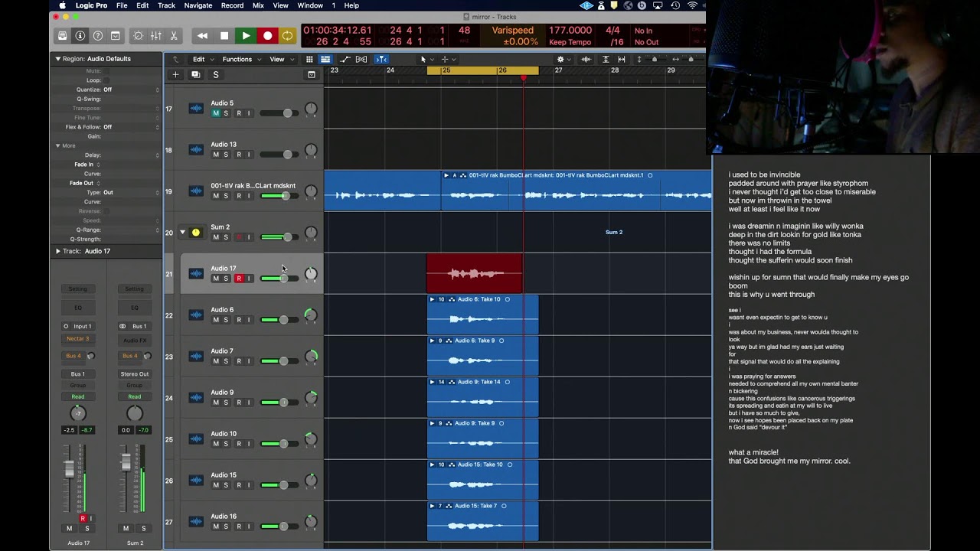Select the red Audio 17 recording region
Image resolution: width=980 pixels, height=551 pixels.
(475, 273)
